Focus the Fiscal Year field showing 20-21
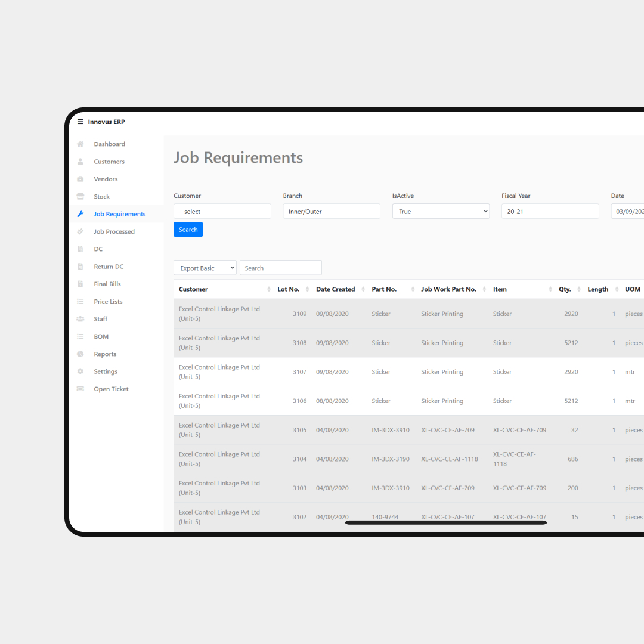Image resolution: width=644 pixels, height=644 pixels. (x=550, y=212)
